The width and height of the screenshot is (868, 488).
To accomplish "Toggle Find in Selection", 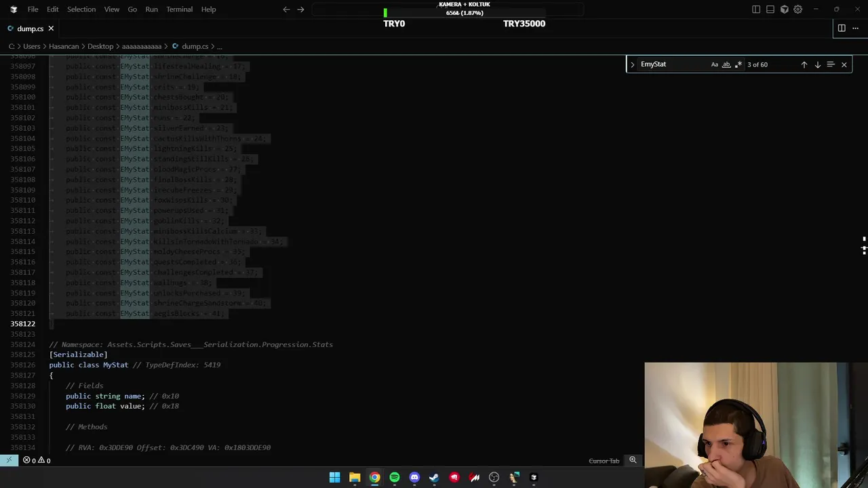I will click(831, 64).
